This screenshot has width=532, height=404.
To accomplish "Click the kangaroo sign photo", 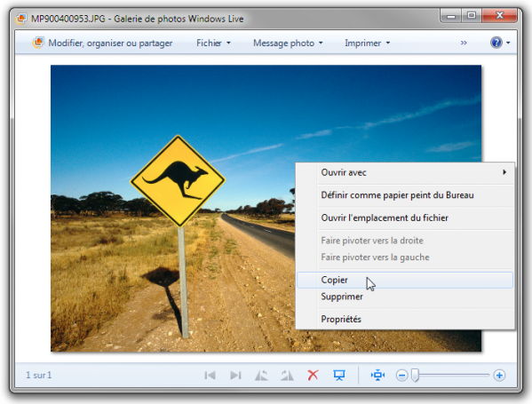I will click(x=179, y=181).
